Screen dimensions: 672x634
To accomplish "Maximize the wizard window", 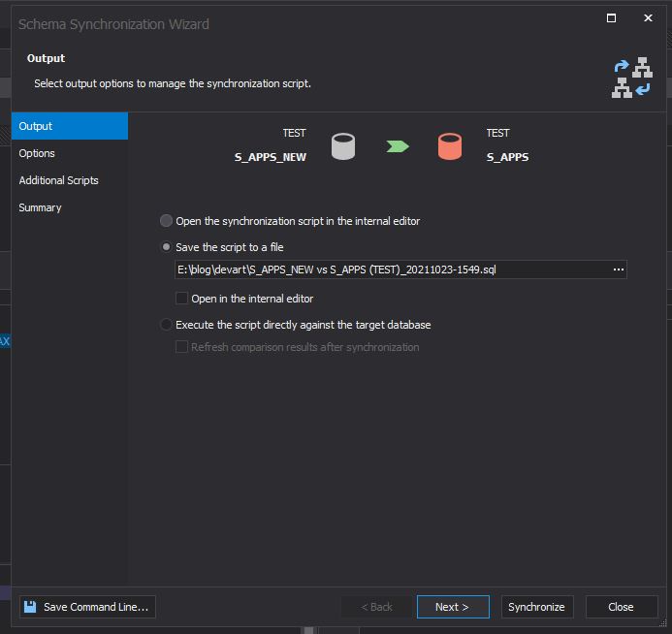I will (x=611, y=18).
